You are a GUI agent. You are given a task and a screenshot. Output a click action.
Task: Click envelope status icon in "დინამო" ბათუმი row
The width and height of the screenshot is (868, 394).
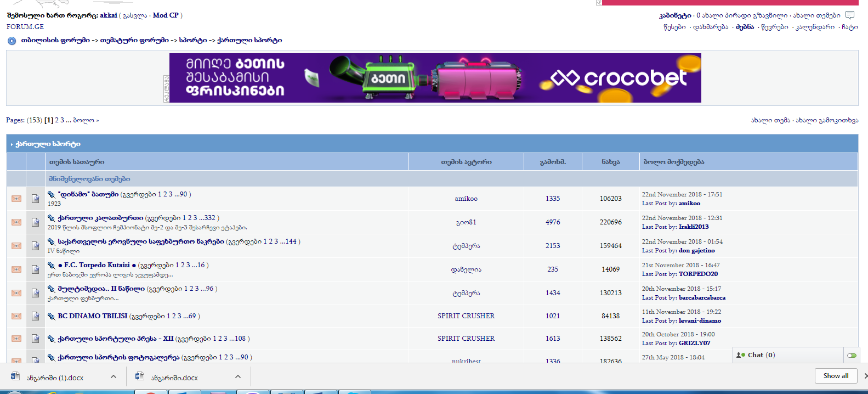pos(16,199)
